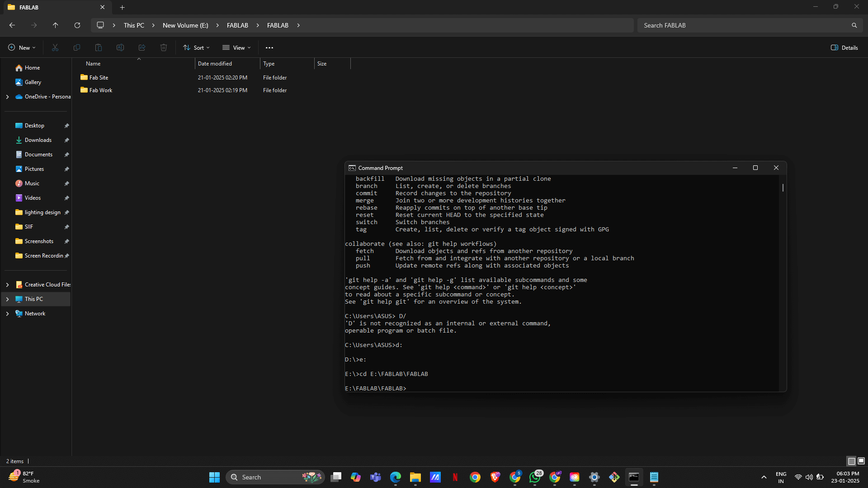The image size is (868, 488).
Task: Open Netflix from the taskbar
Action: [455, 477]
